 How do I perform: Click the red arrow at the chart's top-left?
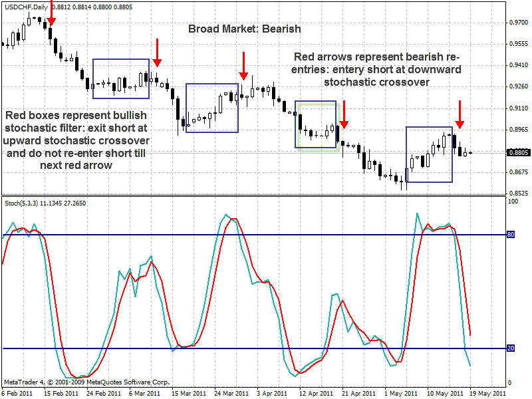point(52,13)
